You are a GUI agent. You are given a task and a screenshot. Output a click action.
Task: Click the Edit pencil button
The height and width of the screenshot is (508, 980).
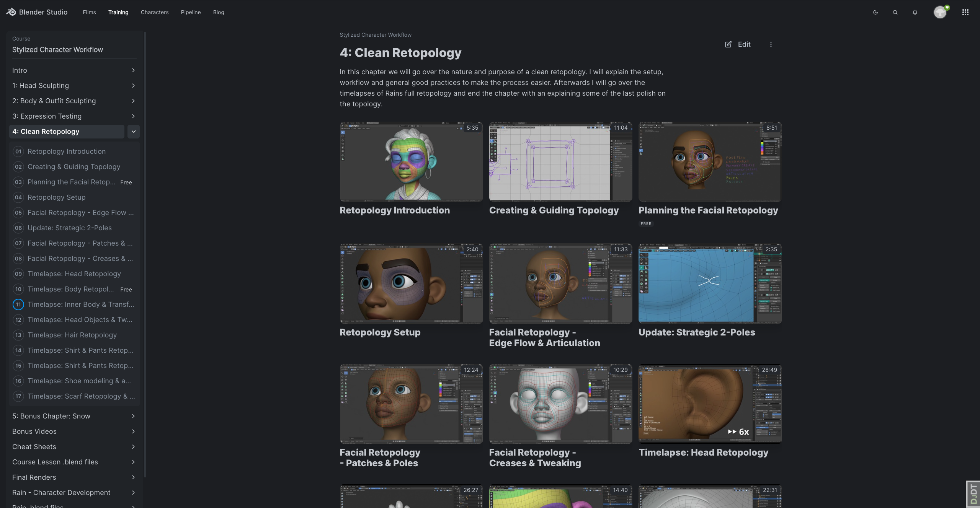[x=738, y=44]
